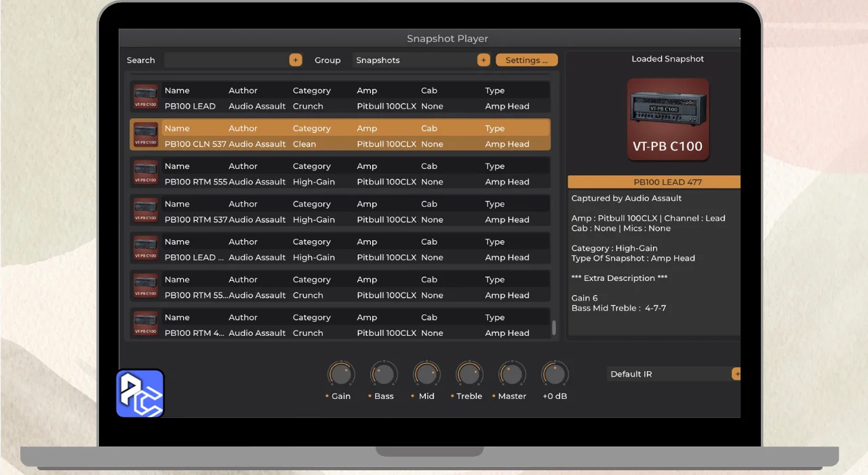This screenshot has width=868, height=475.
Task: Click the Crunch category of the top PB100 LEAD row
Action: pyautogui.click(x=308, y=106)
